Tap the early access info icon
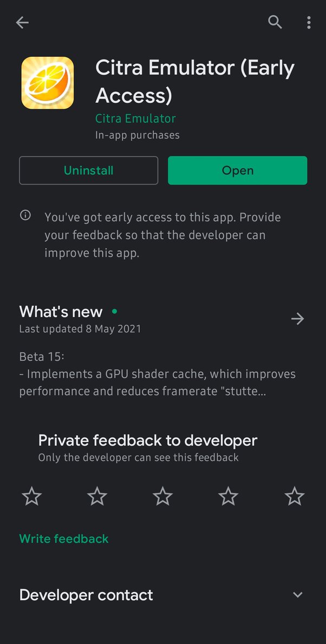The height and width of the screenshot is (644, 326). point(25,215)
